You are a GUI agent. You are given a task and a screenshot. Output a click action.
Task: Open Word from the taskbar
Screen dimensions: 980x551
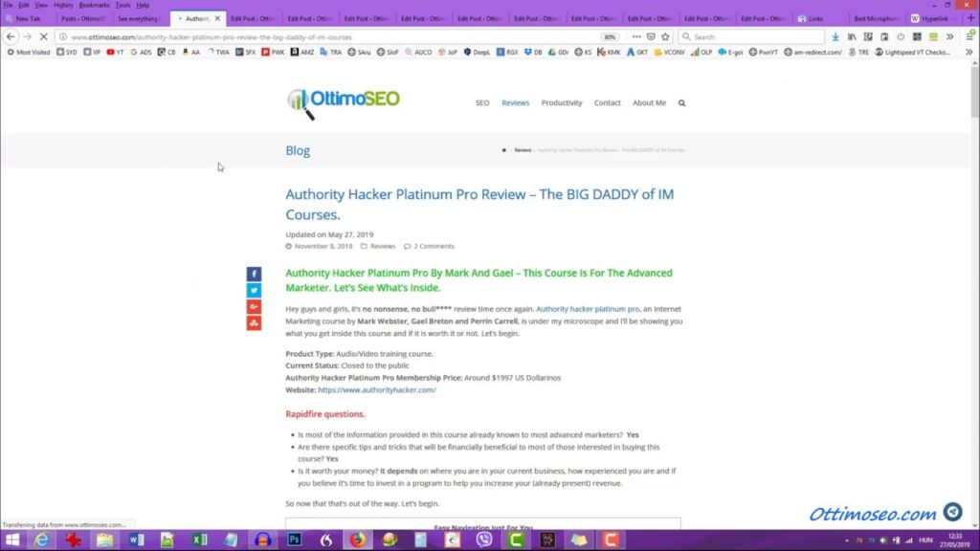pos(136,540)
